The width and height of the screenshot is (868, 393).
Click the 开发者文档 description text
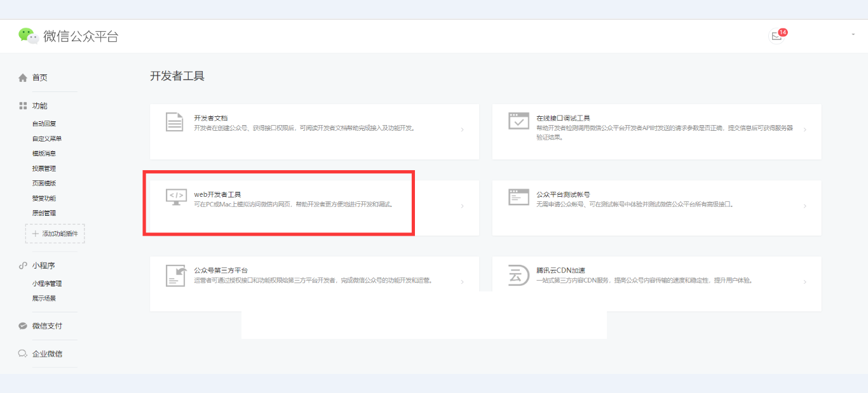pos(305,128)
